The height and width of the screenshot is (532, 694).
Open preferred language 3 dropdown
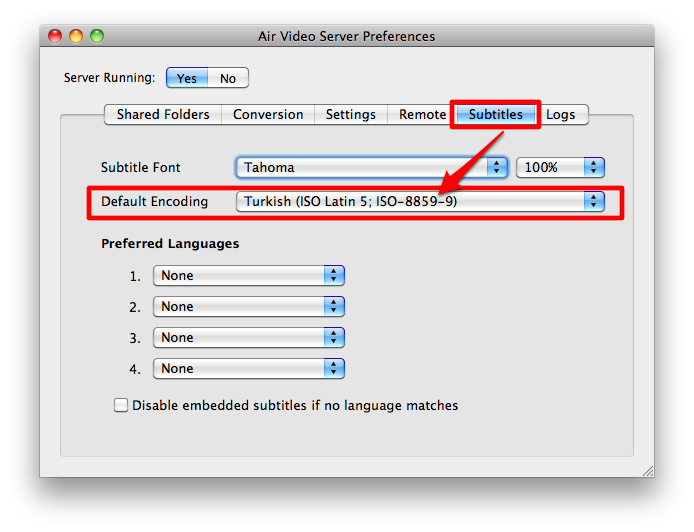coord(248,337)
